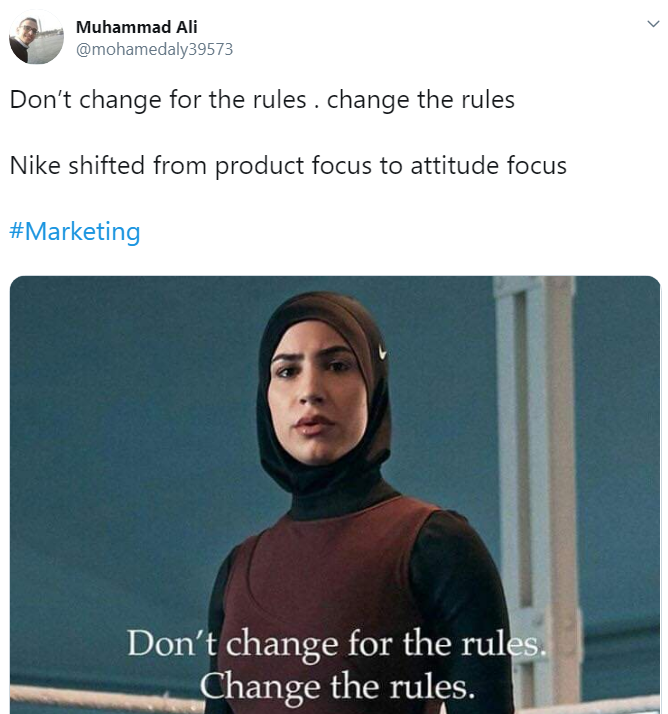
Task: Click the Nike swoosh logo on the hijab
Action: [383, 352]
